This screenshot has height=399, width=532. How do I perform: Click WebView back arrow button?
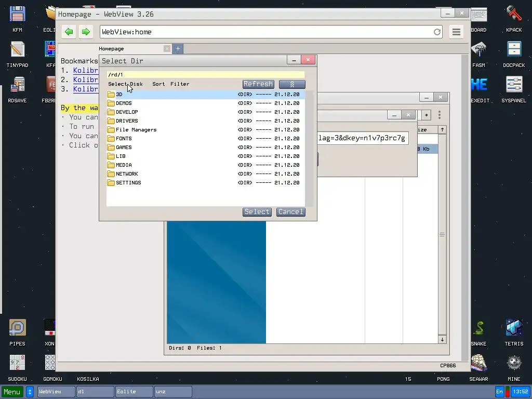coord(69,32)
